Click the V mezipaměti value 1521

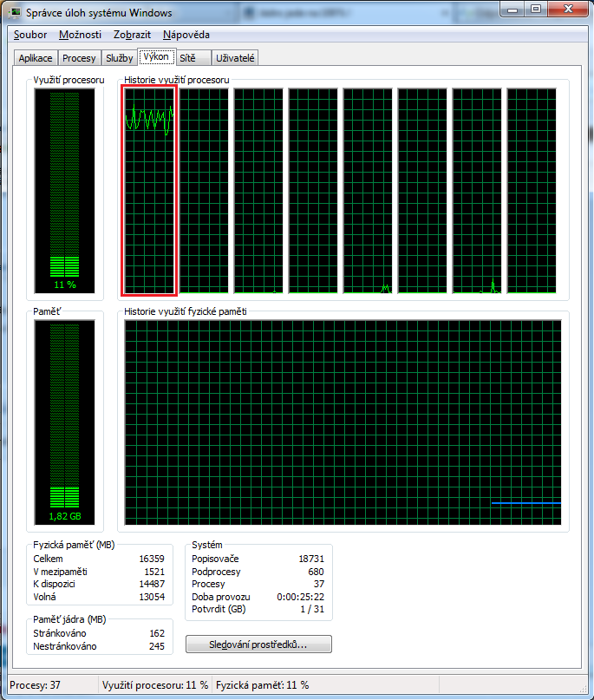pos(154,572)
